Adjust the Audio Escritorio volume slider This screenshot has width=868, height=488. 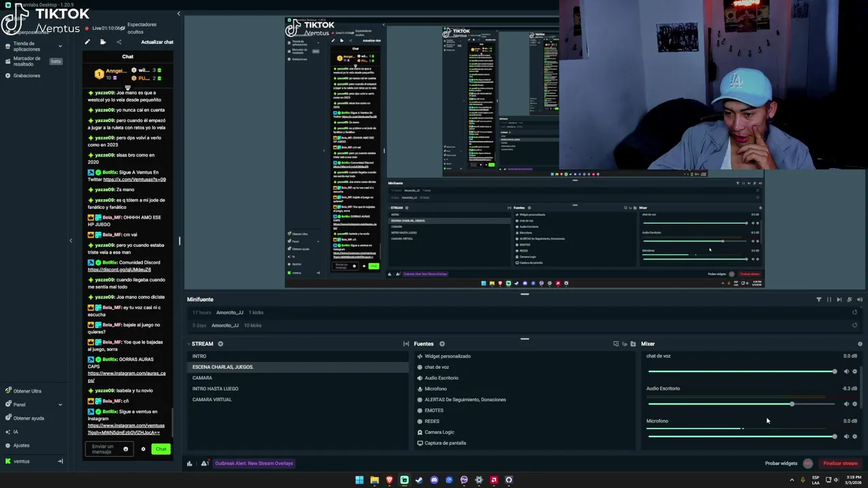pos(741,404)
